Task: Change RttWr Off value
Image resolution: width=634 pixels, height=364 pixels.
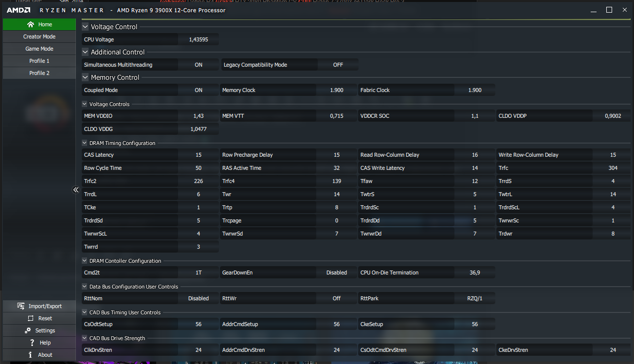Action: tap(337, 298)
